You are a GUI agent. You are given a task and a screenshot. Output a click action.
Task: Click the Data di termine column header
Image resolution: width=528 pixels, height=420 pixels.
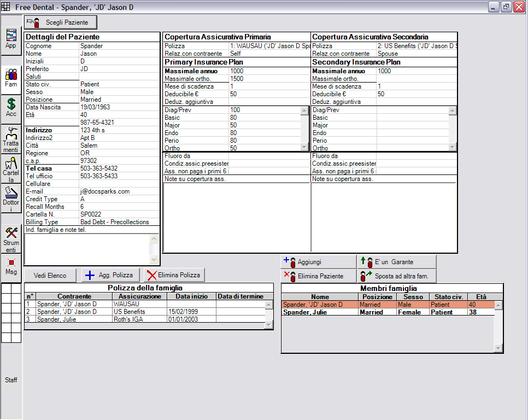(240, 296)
